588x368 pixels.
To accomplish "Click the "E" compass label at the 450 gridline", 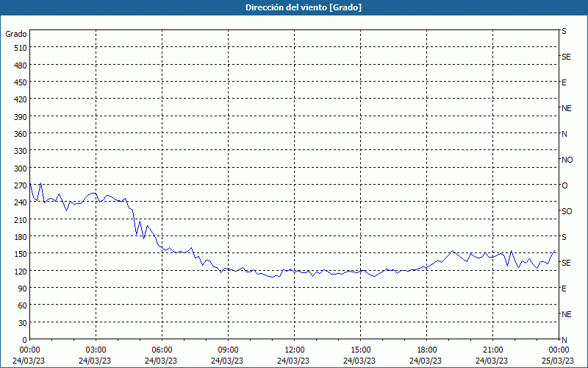I will click(x=564, y=82).
